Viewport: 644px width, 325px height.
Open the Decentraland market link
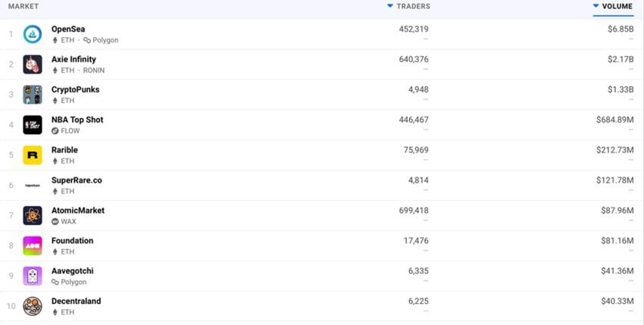coord(76,301)
